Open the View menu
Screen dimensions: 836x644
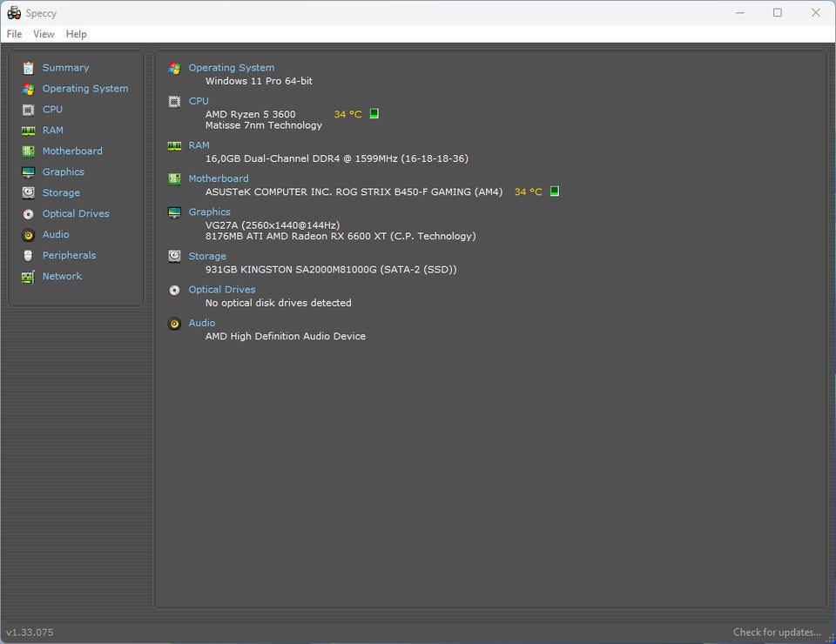pyautogui.click(x=44, y=34)
